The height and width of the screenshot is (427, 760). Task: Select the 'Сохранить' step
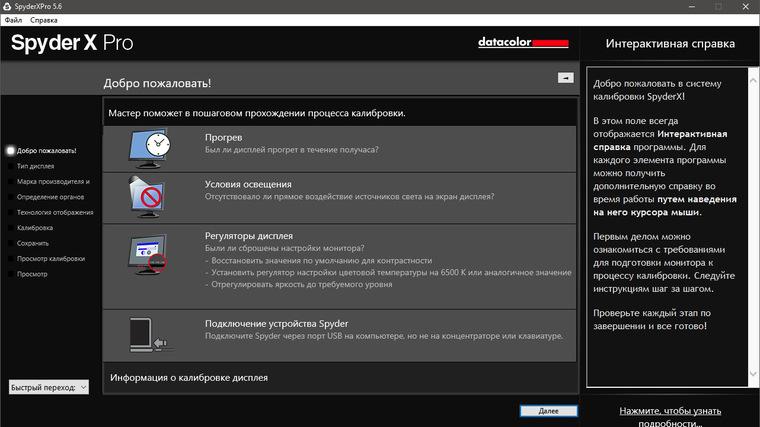click(x=33, y=243)
